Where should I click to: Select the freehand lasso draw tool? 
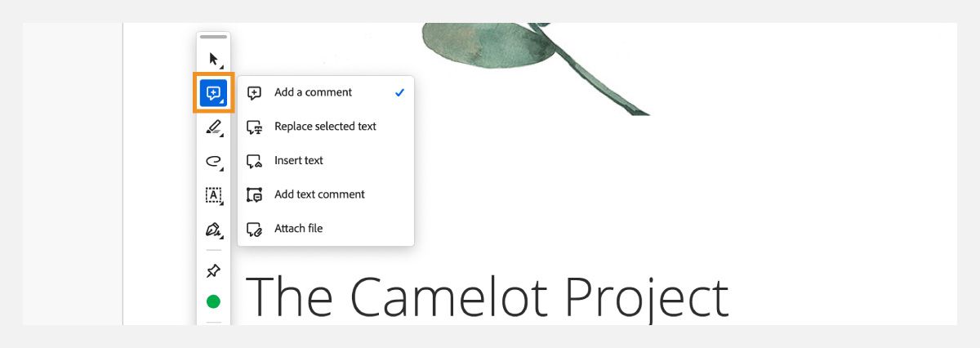click(x=213, y=162)
